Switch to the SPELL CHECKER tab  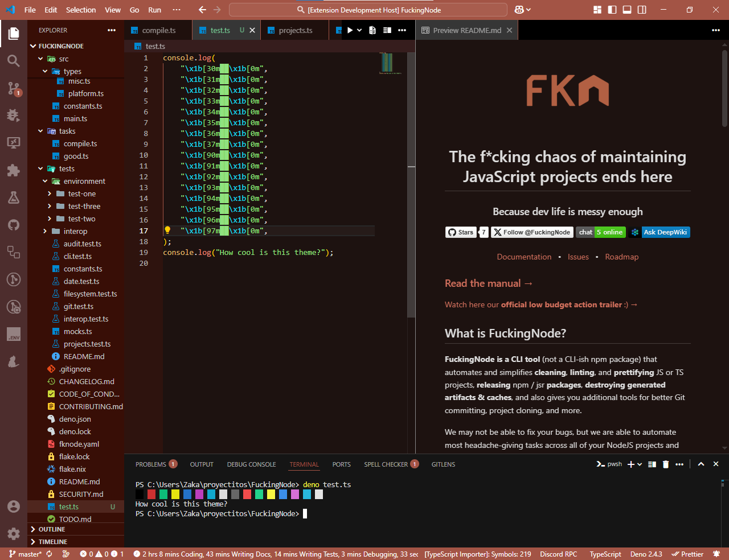tap(391, 464)
